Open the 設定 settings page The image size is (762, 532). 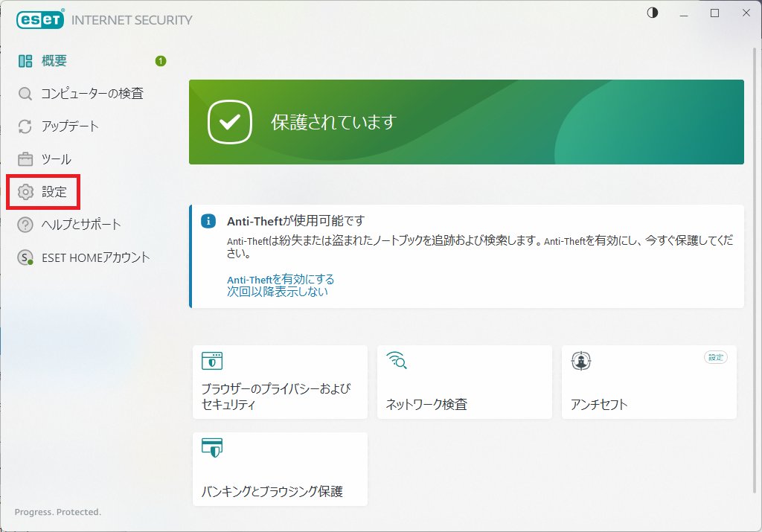(x=54, y=192)
